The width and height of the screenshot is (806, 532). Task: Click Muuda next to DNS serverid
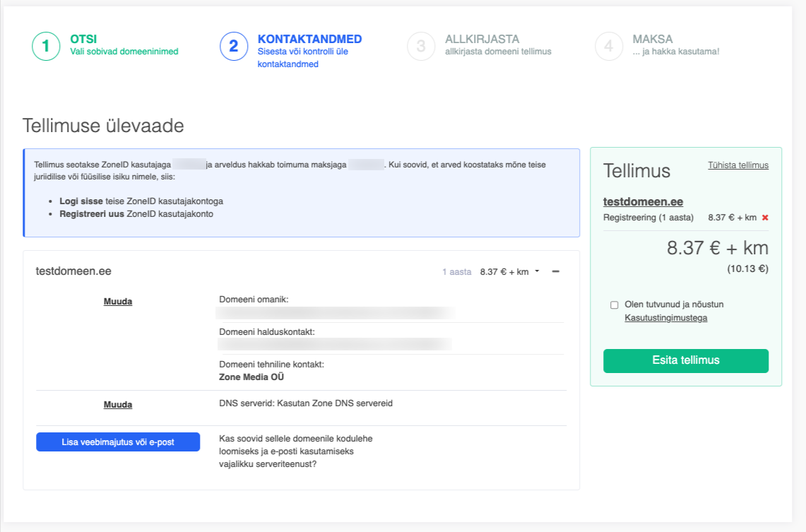click(118, 405)
